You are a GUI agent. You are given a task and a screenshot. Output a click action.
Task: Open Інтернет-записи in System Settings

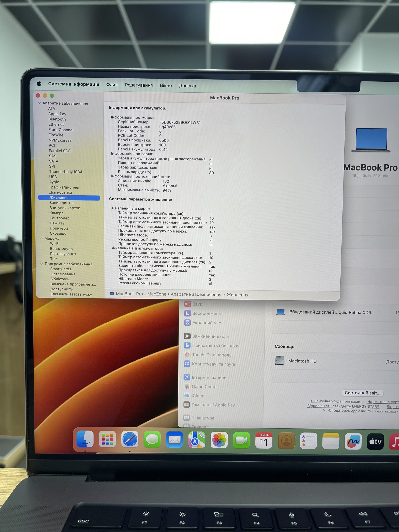click(x=209, y=378)
